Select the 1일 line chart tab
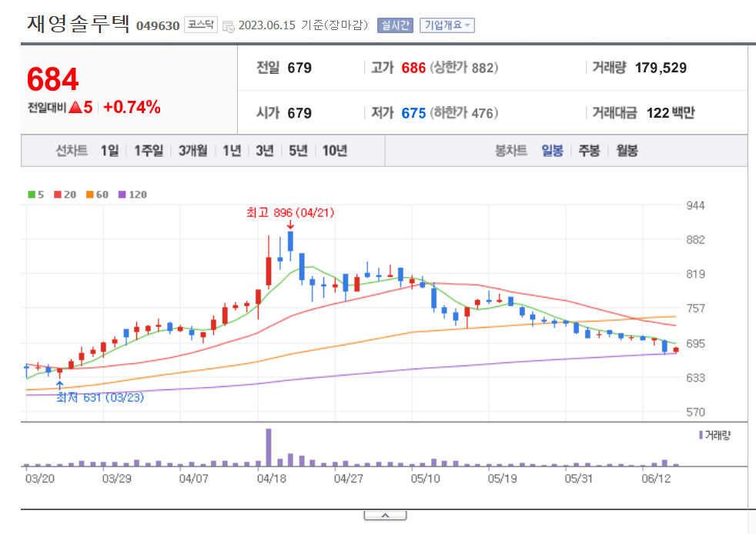The image size is (756, 534). (109, 151)
